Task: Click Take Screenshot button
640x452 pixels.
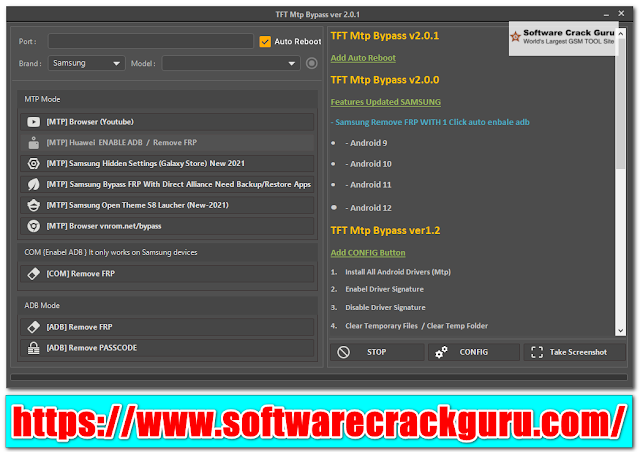Action: 574,352
